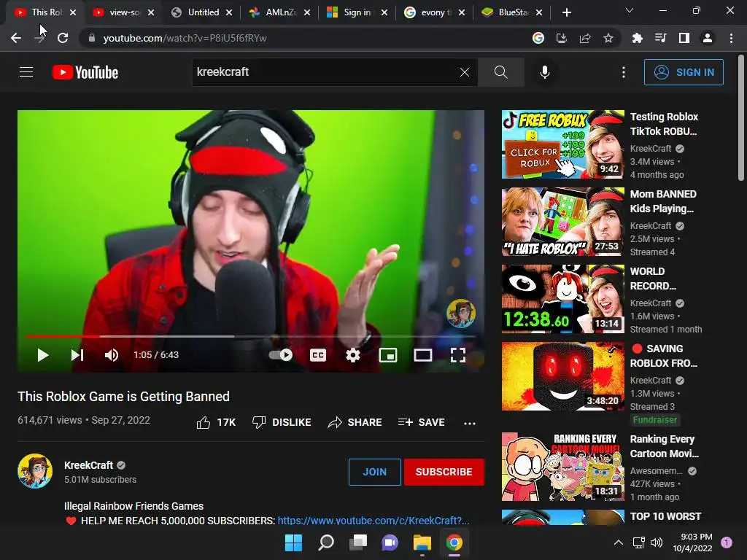Open TOP 10 WORST video title
Image resolution: width=747 pixels, height=560 pixels.
pyautogui.click(x=665, y=517)
